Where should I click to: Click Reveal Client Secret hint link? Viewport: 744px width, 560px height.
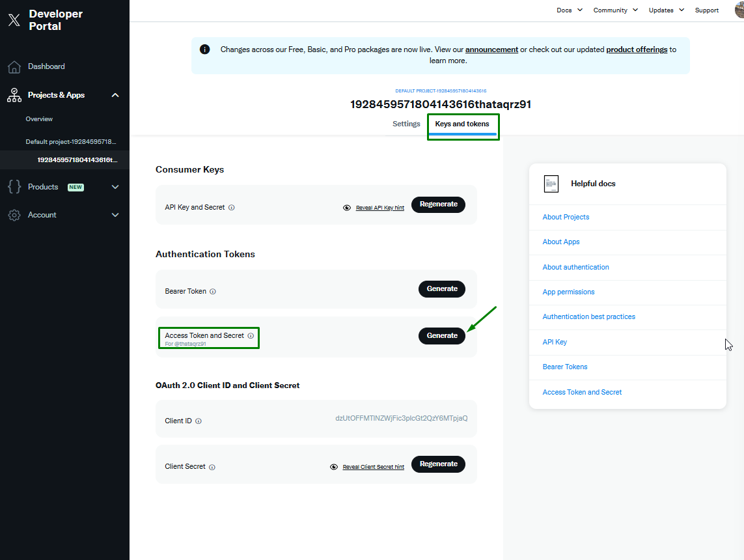(374, 467)
